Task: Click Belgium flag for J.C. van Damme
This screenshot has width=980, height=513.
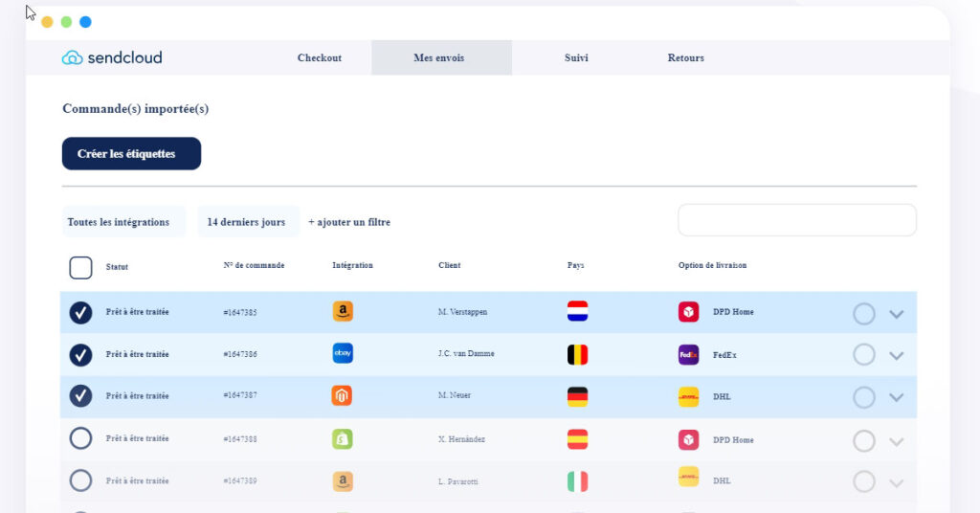Action: tap(577, 354)
